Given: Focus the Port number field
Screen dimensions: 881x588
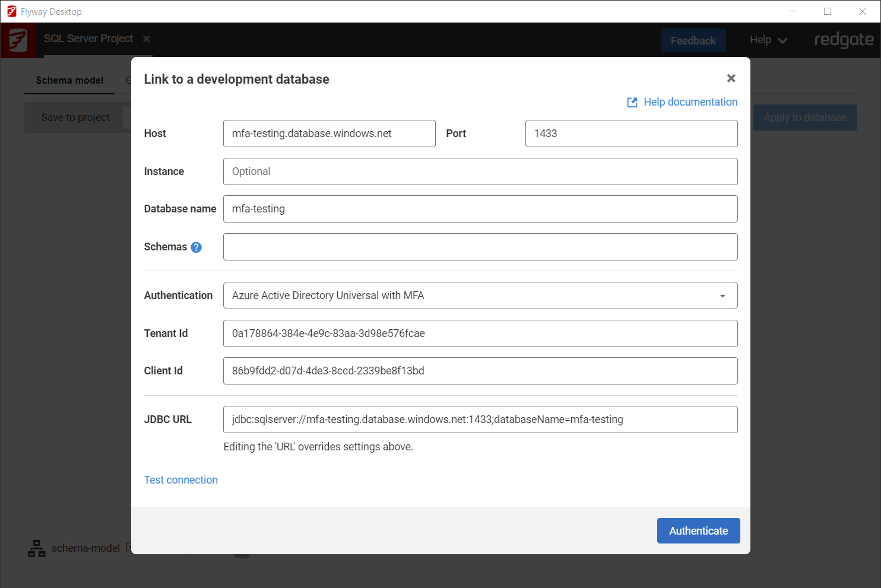Looking at the screenshot, I should tap(631, 134).
